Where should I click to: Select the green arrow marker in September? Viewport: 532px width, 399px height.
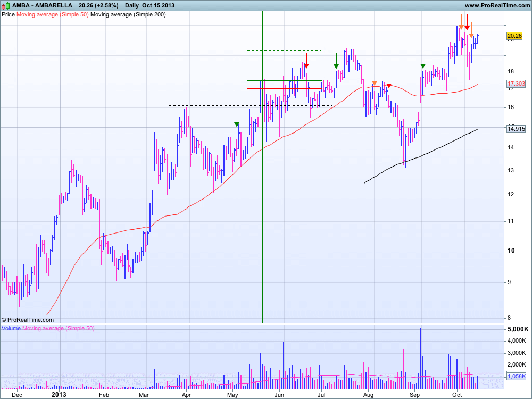[423, 61]
